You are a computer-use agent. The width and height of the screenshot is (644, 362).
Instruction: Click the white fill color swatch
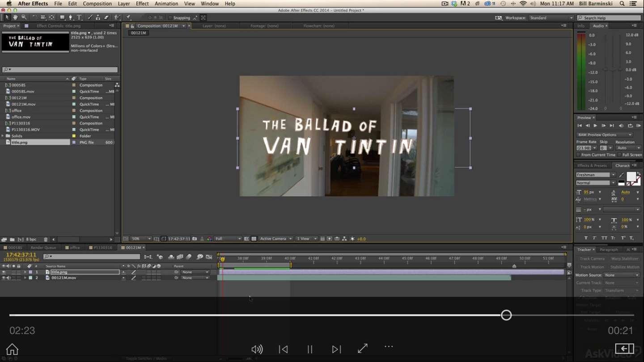pos(631,176)
